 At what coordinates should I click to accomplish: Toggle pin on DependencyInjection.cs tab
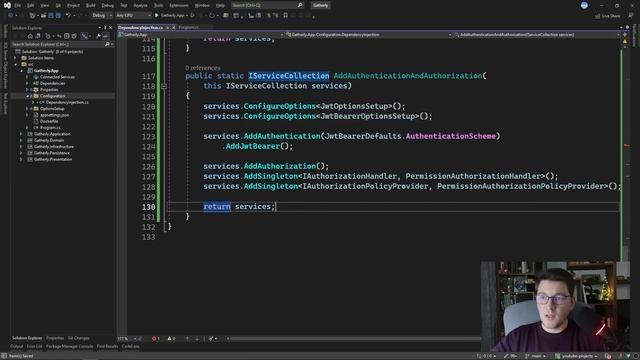(167, 27)
